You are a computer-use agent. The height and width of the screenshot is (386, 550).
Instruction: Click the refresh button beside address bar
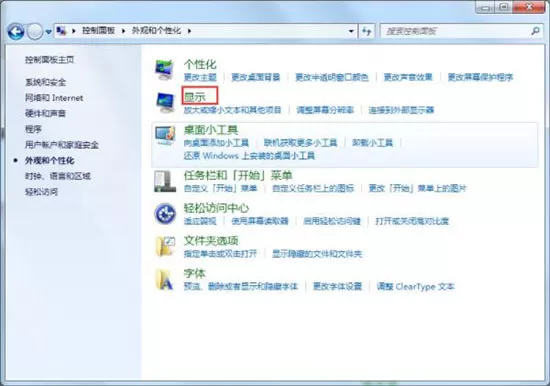point(367,31)
